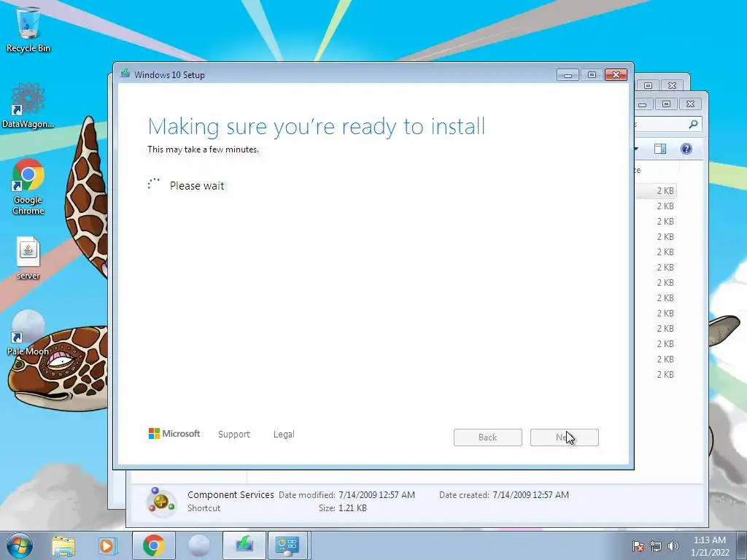Open Action Center flag in tray

click(x=638, y=546)
